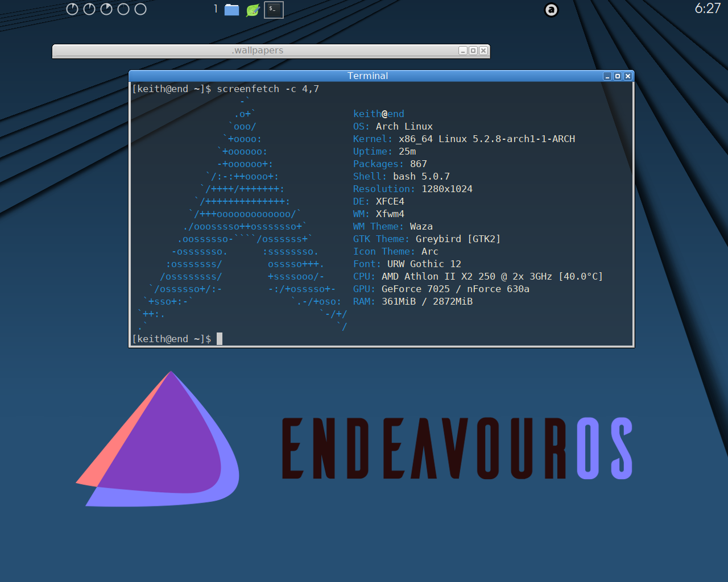Image resolution: width=728 pixels, height=582 pixels.
Task: Close the .wallpapers window
Action: coord(483,51)
